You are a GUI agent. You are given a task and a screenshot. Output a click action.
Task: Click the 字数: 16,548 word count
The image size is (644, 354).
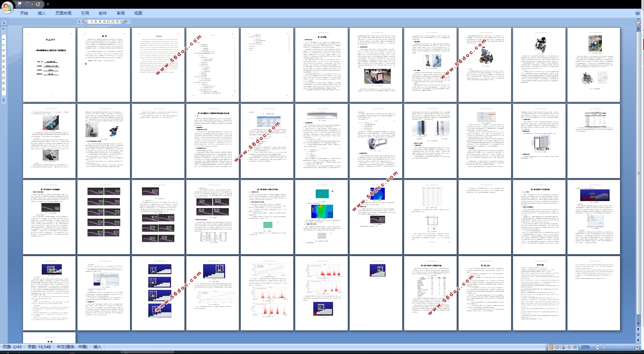[39, 347]
